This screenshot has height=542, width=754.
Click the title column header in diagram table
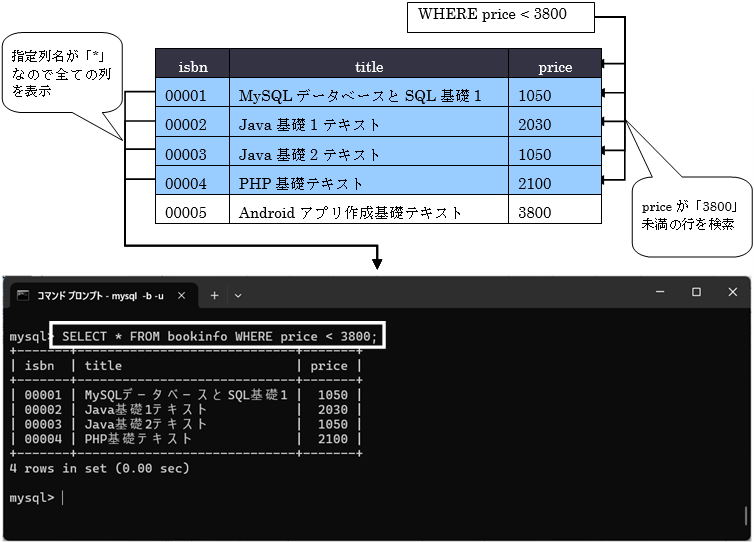(x=368, y=67)
